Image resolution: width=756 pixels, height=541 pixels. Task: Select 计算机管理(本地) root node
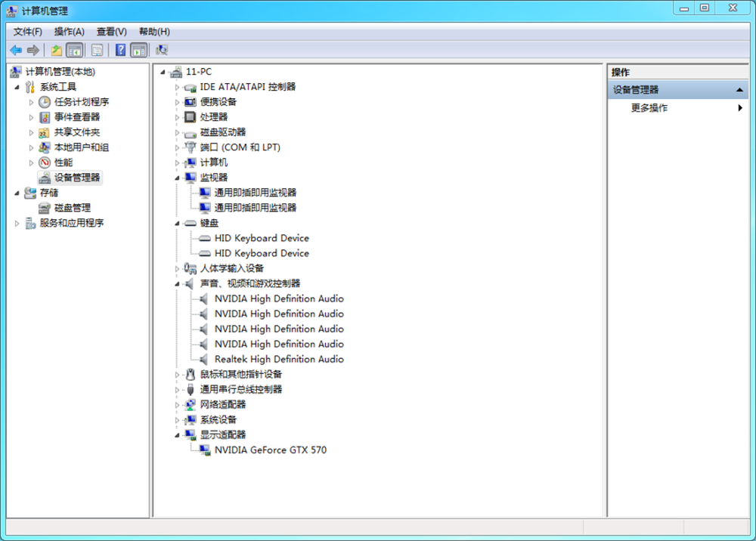coord(60,72)
